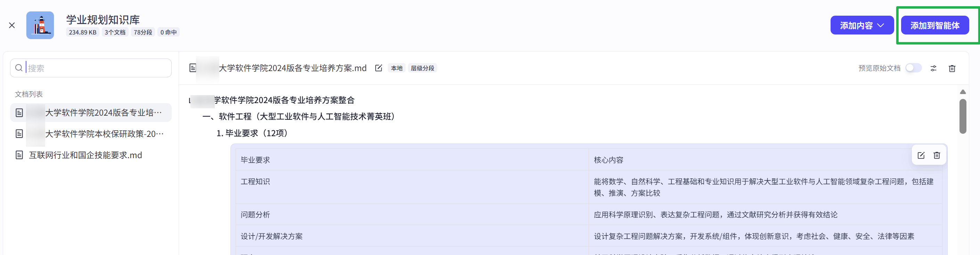Screen dimensions: 980x255
Task: Click the search magnifier icon
Action: [x=19, y=68]
